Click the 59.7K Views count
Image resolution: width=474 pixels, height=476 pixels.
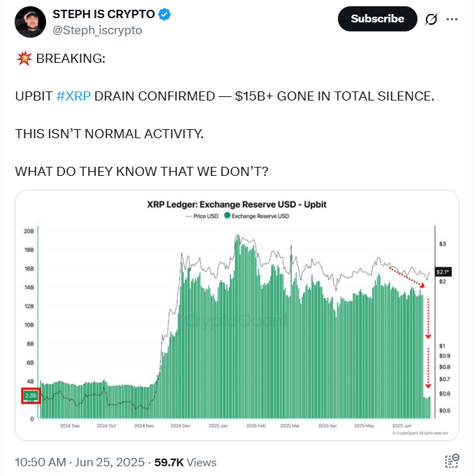click(185, 462)
